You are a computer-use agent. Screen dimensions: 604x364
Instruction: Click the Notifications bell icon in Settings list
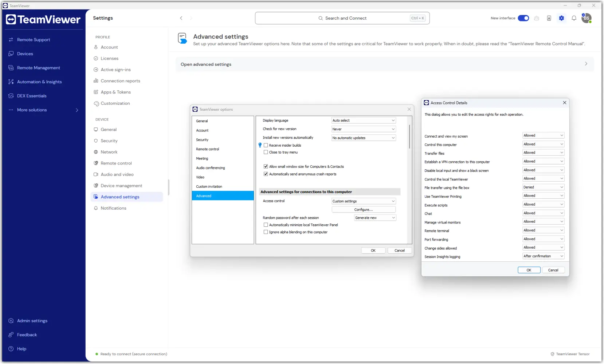coord(96,208)
